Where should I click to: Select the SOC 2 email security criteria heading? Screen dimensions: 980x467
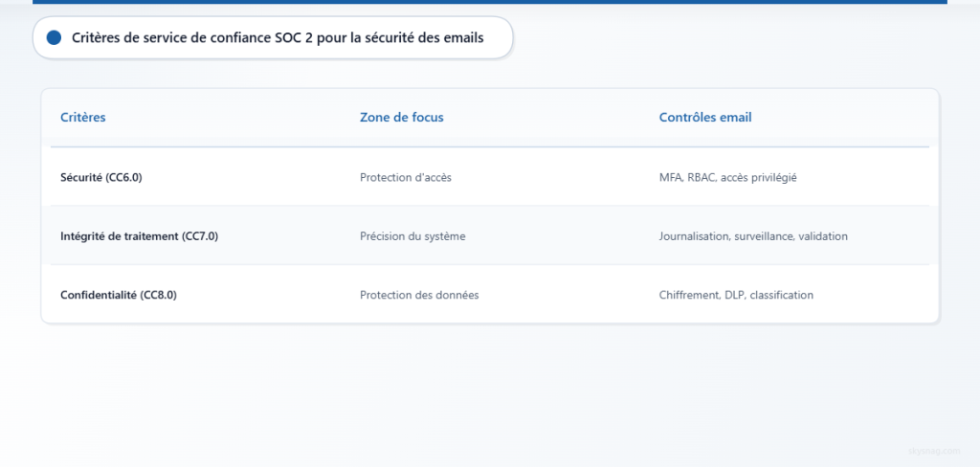pyautogui.click(x=278, y=37)
